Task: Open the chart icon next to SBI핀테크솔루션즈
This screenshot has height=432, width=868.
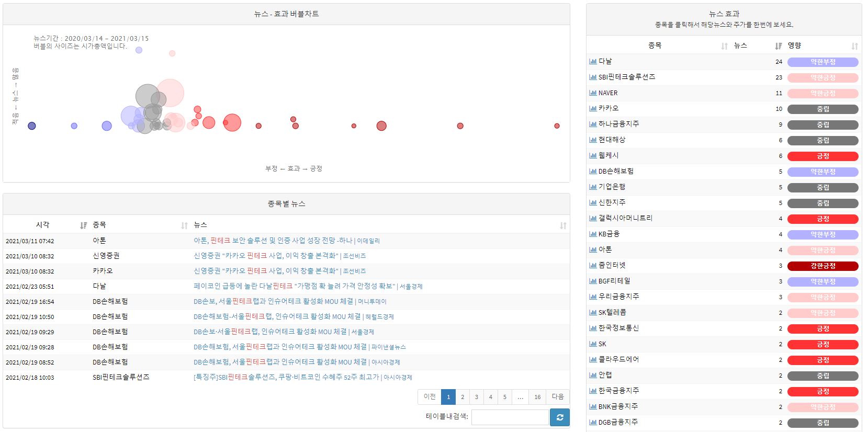Action: click(593, 77)
